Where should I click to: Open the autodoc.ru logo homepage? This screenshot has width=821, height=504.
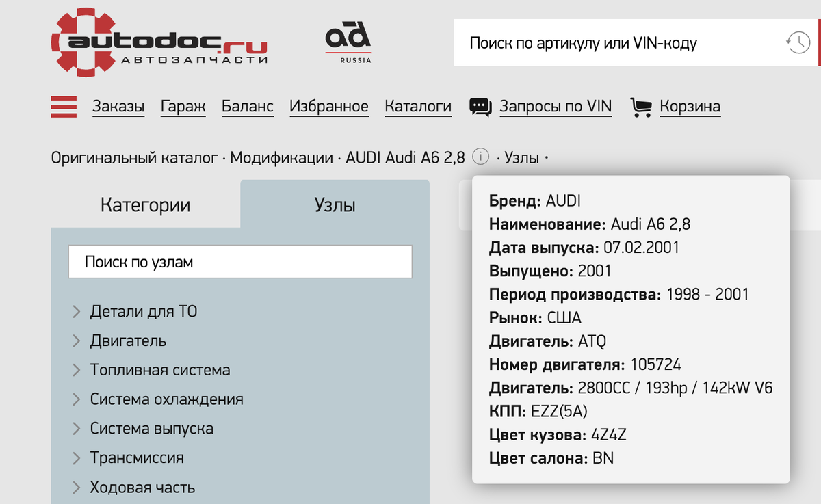[x=159, y=41]
